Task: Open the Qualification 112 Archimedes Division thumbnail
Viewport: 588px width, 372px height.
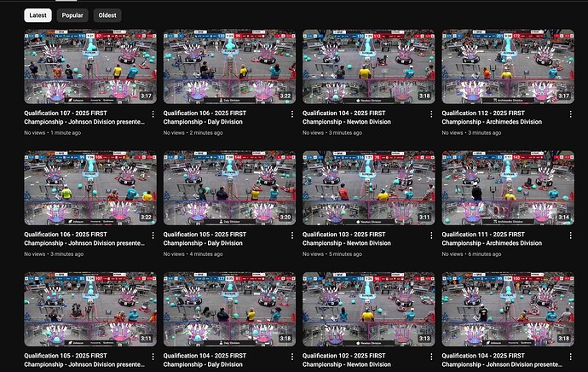Action: [x=508, y=67]
